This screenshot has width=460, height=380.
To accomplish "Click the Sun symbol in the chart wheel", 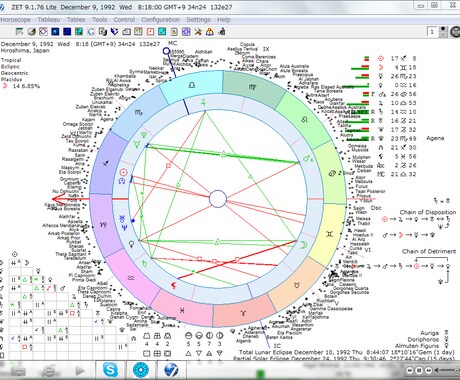I will [x=123, y=172].
